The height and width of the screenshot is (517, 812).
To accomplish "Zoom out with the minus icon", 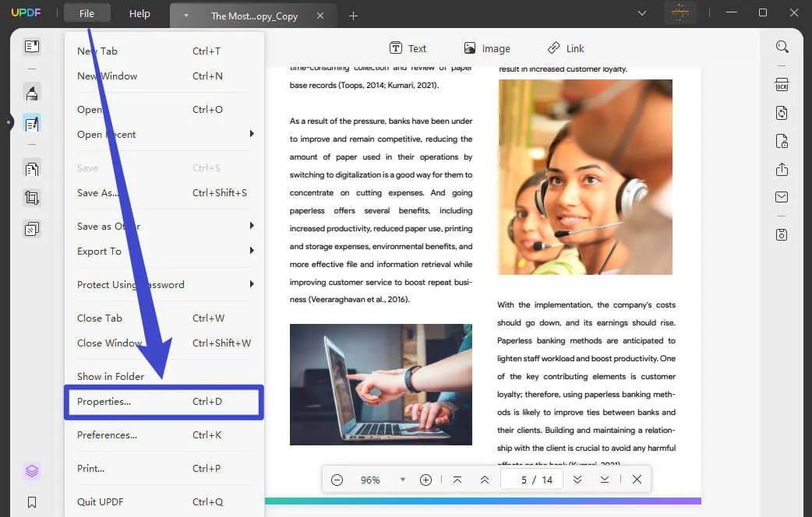I will pos(337,480).
